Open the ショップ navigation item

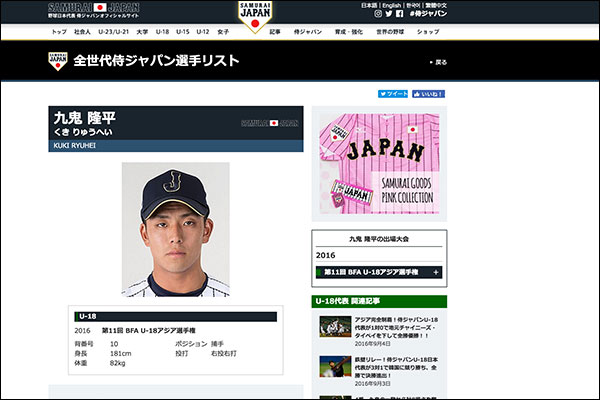pos(428,32)
